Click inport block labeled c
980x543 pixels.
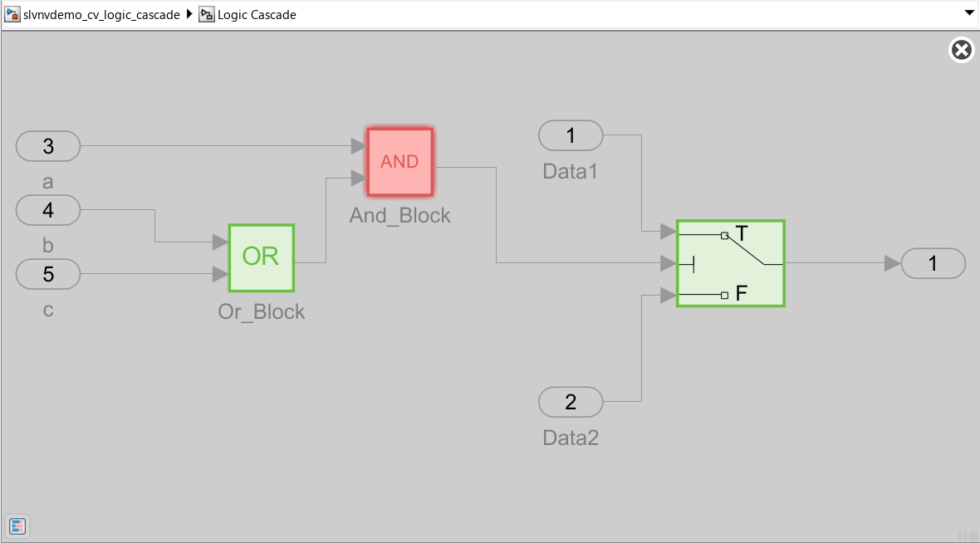coord(47,274)
